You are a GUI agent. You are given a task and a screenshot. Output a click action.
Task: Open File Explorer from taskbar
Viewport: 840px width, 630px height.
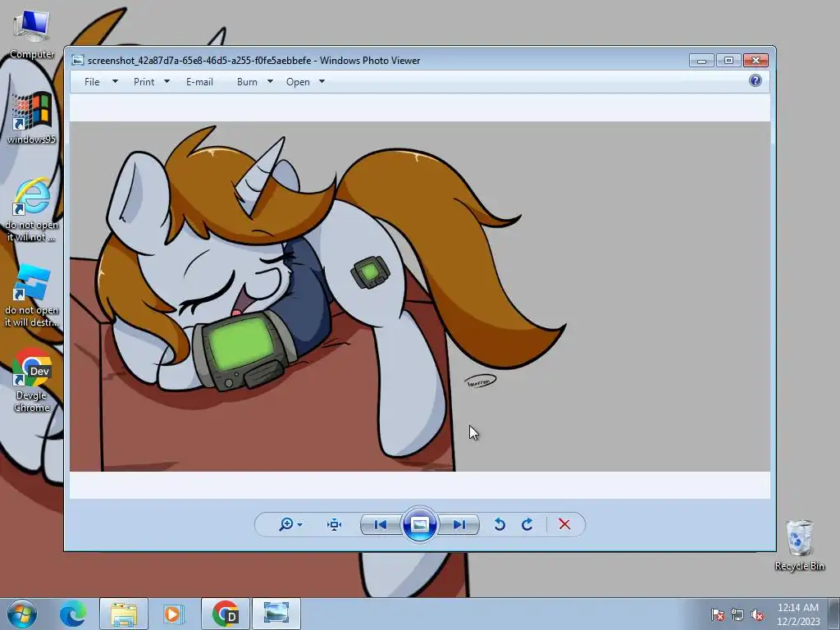pos(124,614)
